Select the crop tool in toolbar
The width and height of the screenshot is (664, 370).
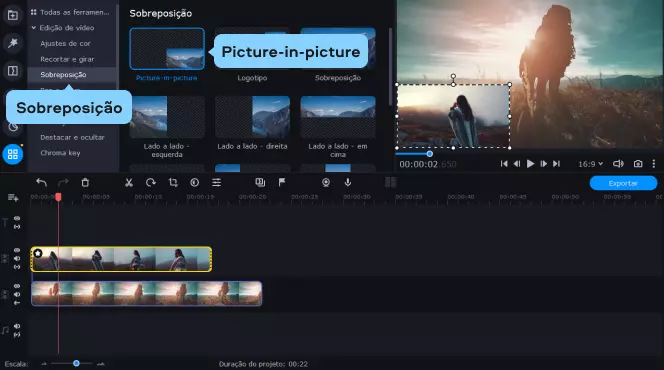pos(173,182)
